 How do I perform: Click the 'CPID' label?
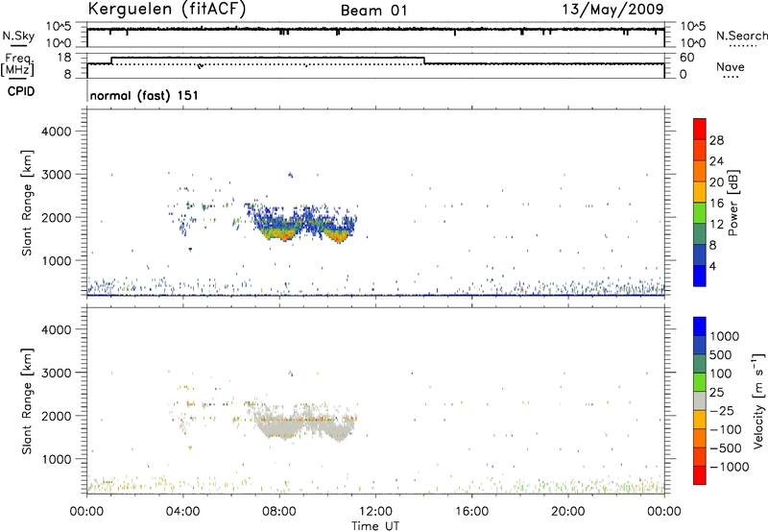coord(21,91)
